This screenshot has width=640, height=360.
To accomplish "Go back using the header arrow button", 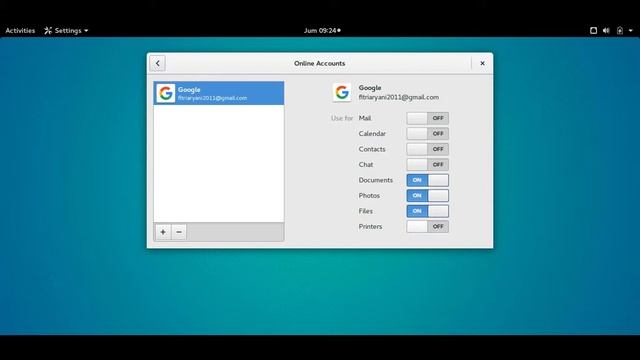I will pyautogui.click(x=158, y=63).
